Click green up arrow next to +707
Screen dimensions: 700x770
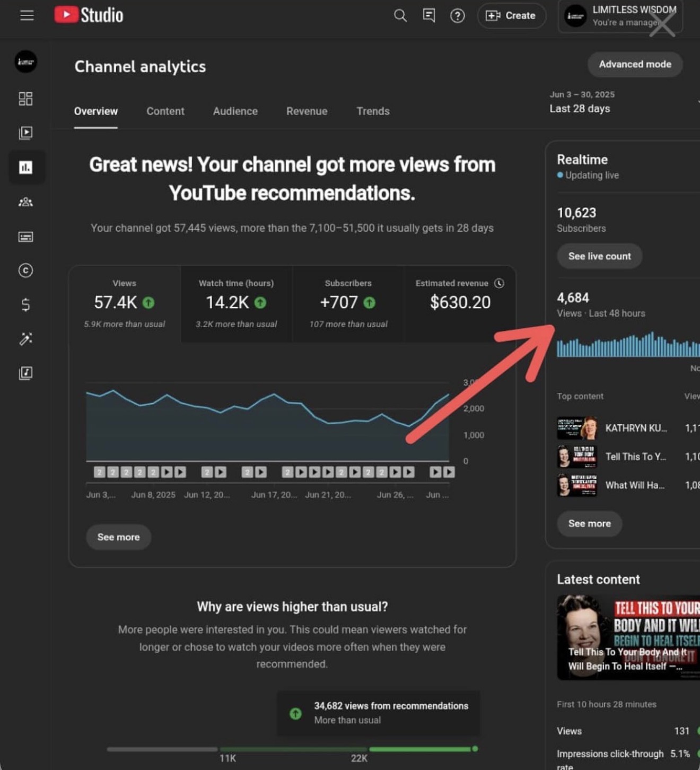370,303
